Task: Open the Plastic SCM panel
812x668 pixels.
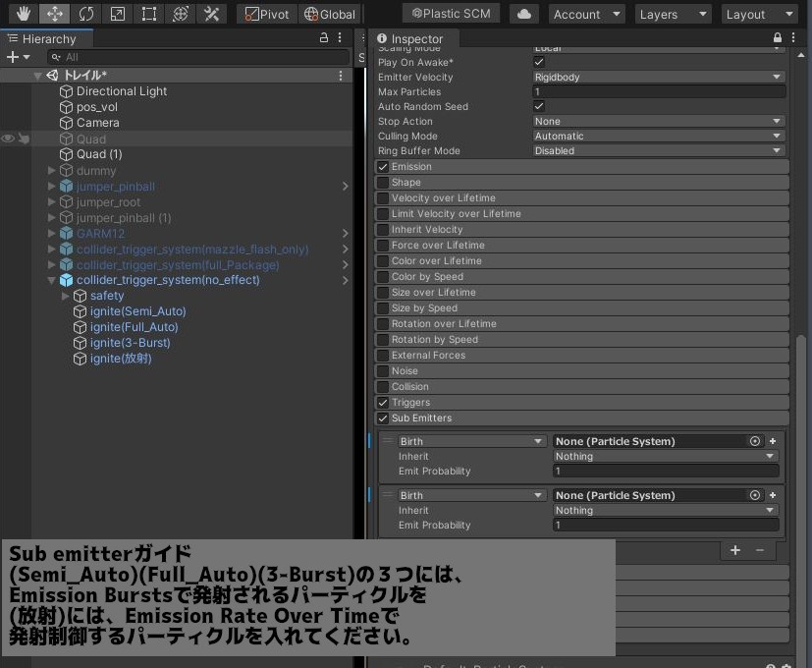Action: click(x=451, y=14)
